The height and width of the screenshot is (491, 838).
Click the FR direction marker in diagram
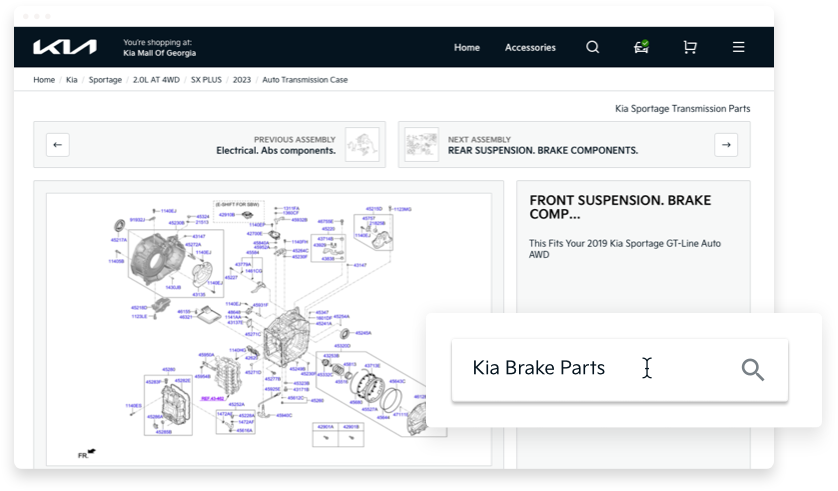tap(87, 454)
